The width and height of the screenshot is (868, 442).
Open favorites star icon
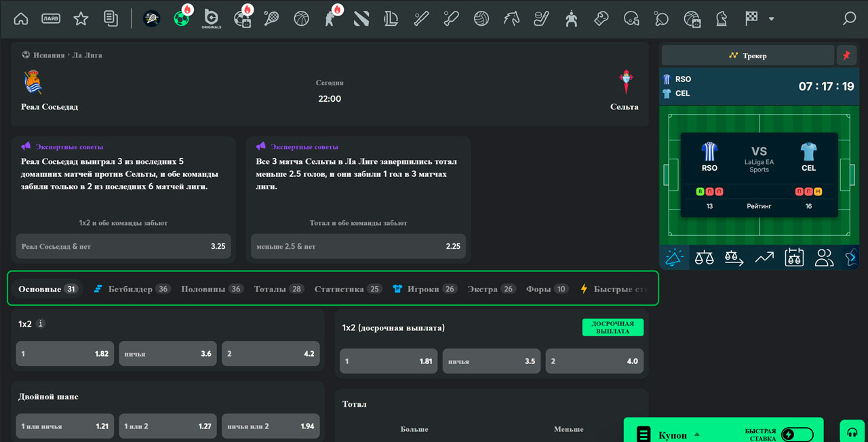[81, 19]
